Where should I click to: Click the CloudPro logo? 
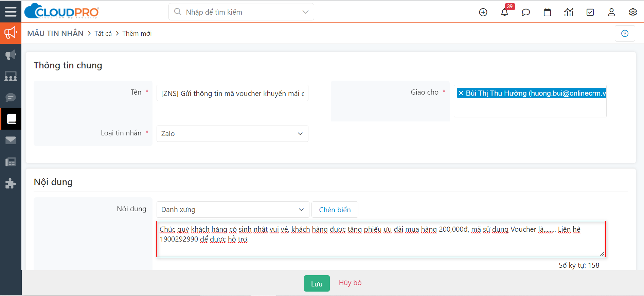(62, 12)
